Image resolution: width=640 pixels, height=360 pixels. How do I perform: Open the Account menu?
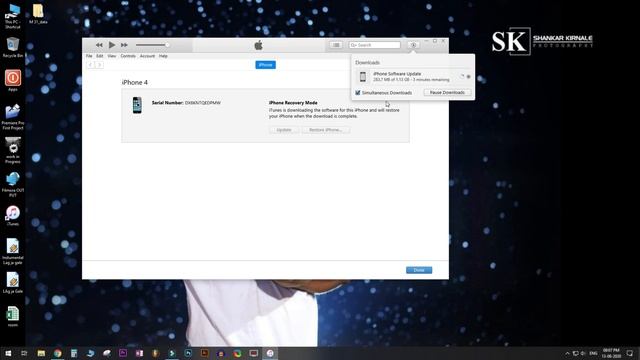[147, 56]
